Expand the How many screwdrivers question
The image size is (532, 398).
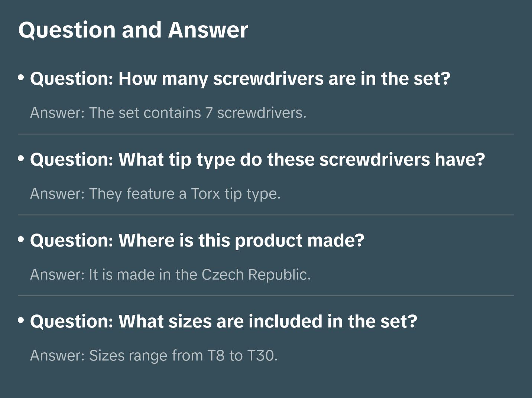click(x=240, y=79)
